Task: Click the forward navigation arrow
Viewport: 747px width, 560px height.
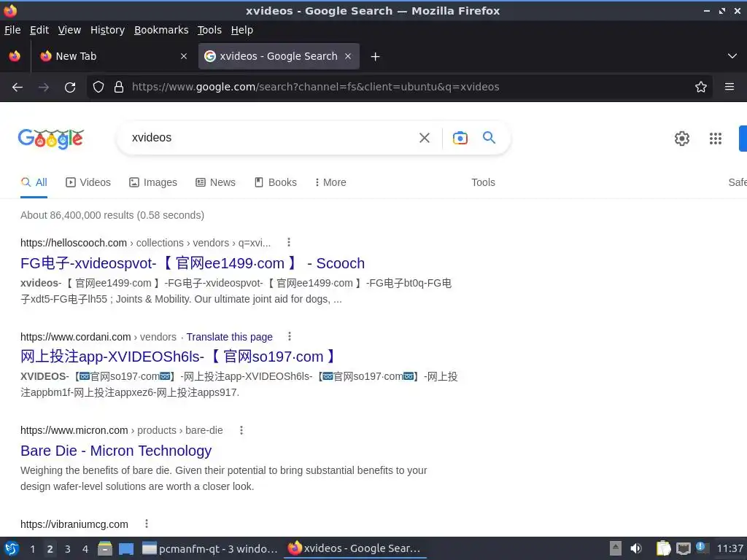Action: point(44,87)
